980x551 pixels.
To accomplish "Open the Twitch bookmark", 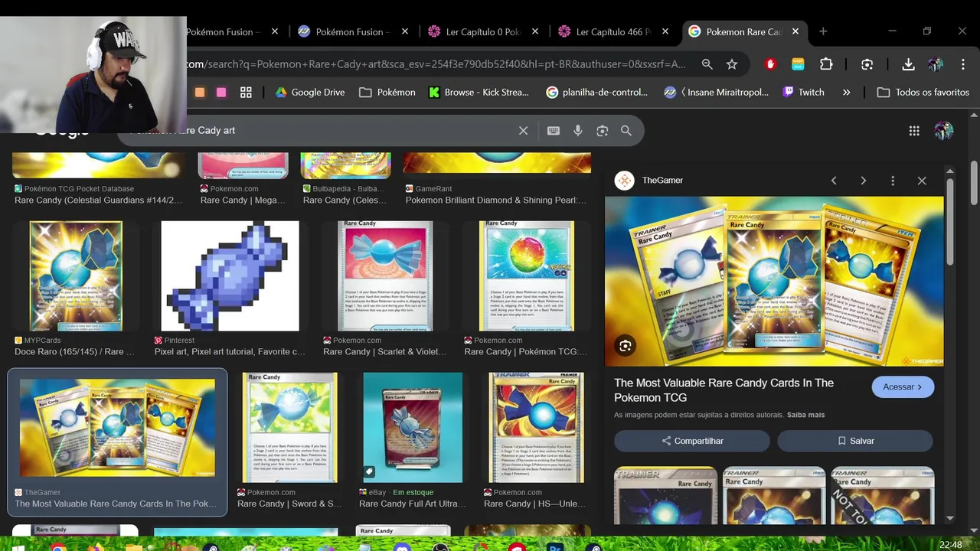I will (803, 92).
